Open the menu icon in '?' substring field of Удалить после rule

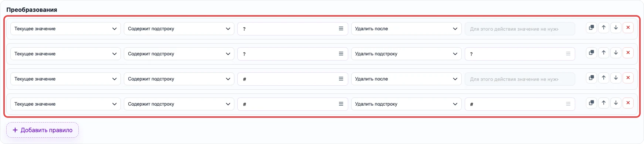coord(341,28)
